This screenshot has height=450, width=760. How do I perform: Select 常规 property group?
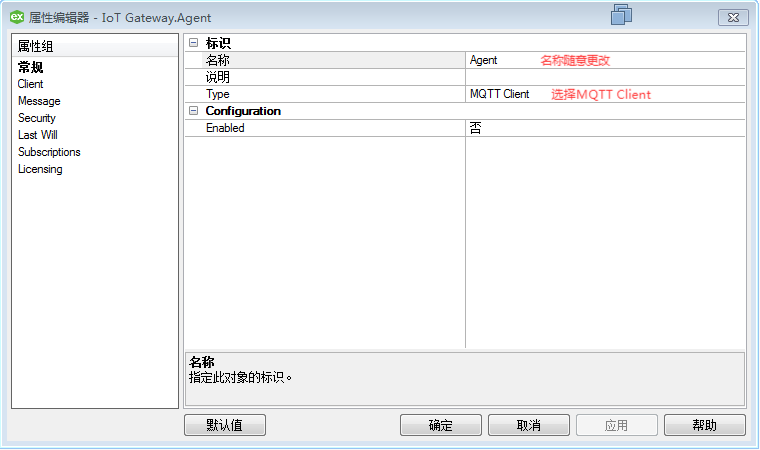31,68
